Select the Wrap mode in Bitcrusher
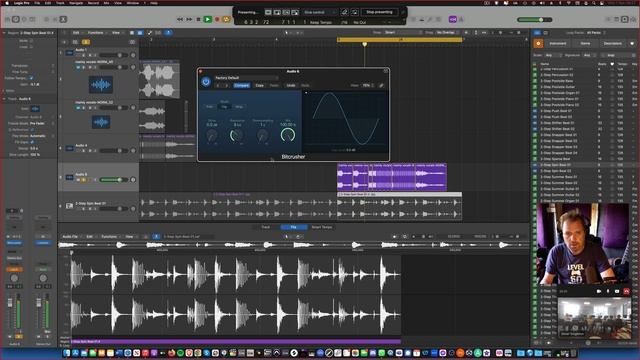Viewport: 640px width, 360px height. click(239, 107)
